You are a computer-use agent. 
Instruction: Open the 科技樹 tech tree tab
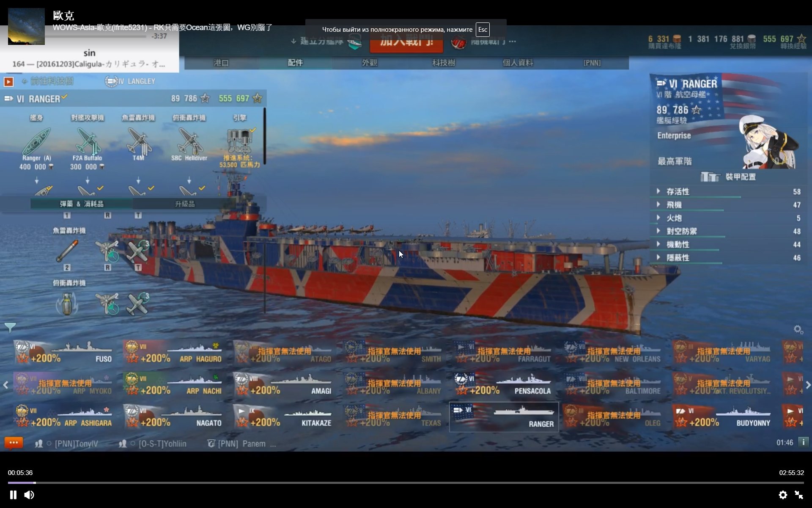444,63
